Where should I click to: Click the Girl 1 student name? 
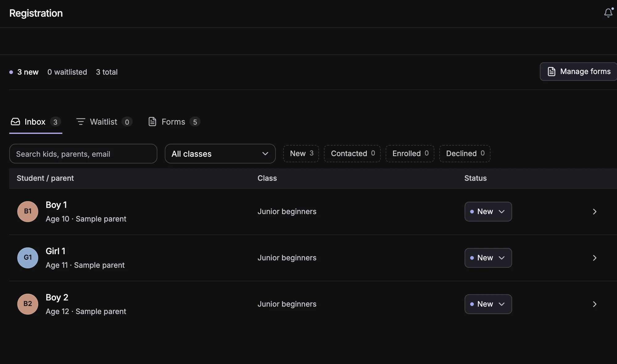point(56,251)
